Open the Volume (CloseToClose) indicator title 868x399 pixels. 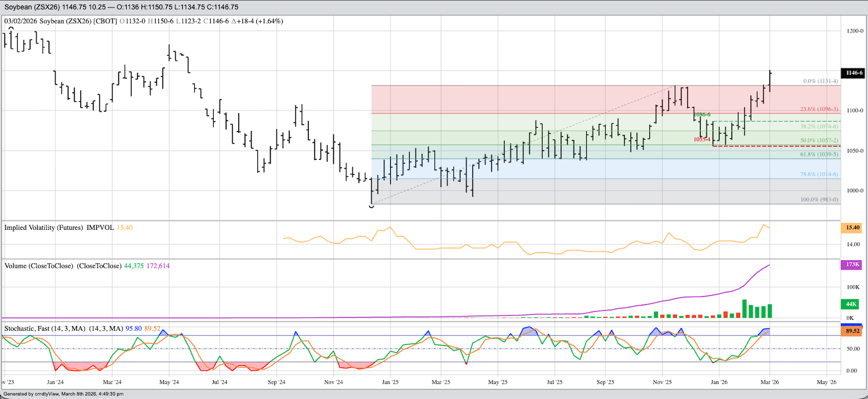point(39,266)
